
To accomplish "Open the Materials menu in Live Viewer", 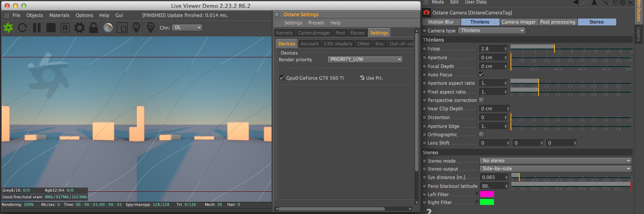I will coord(59,15).
